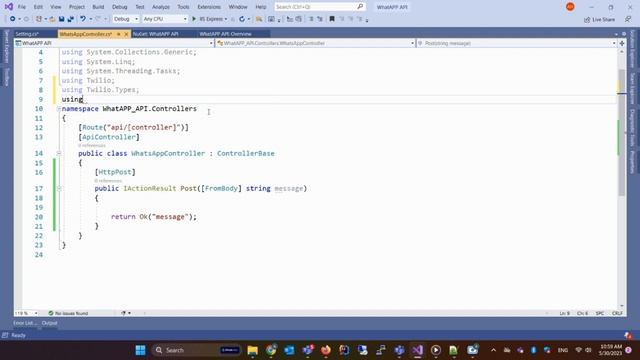Click the 0 references link above Post method

(108, 180)
